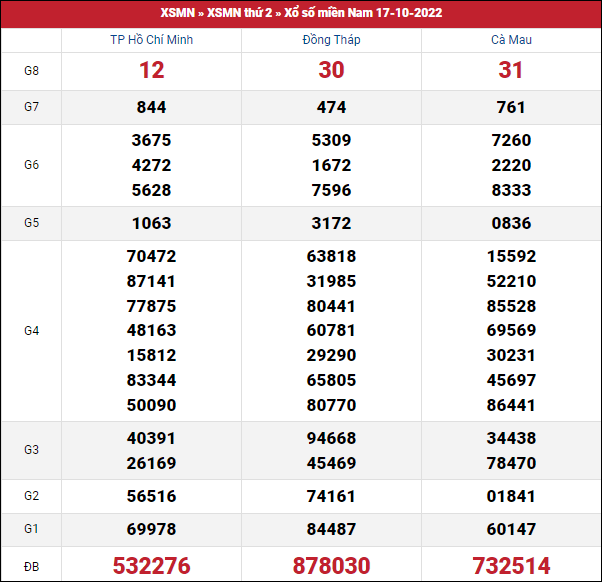The image size is (602, 582).
Task: Click G8 result 12 for Hồ Chí Minh
Action: 151,71
